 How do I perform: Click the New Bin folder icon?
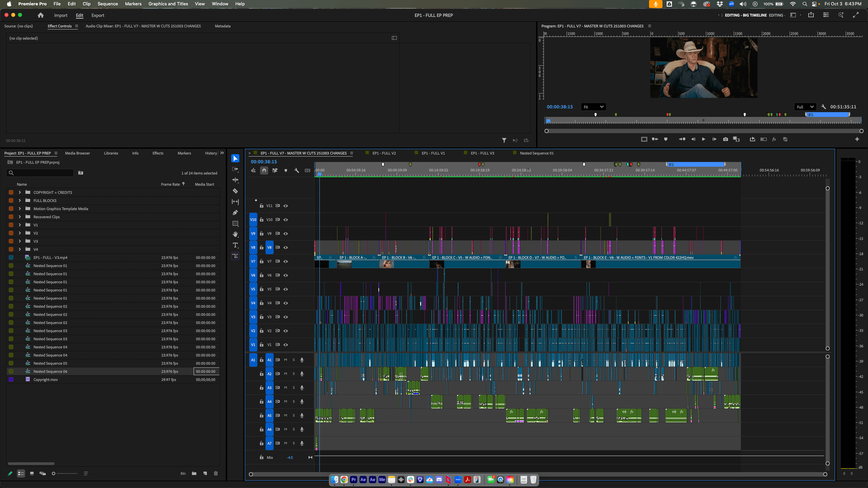[194, 473]
